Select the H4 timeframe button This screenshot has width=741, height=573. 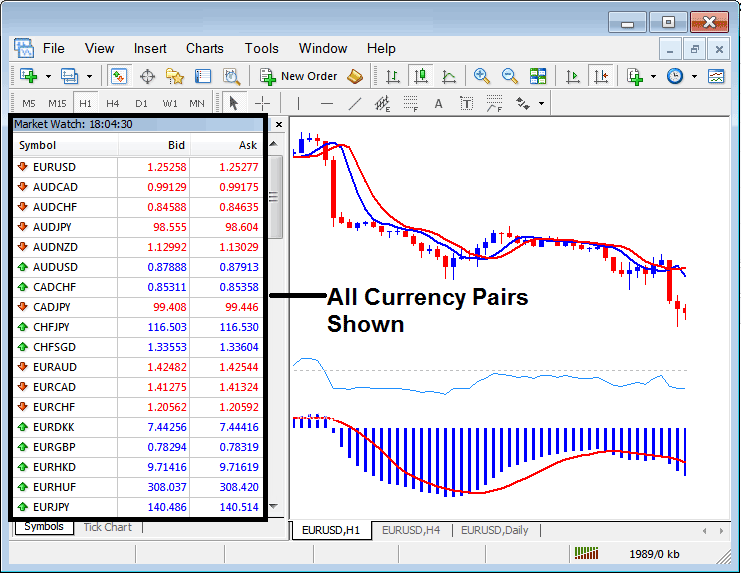tap(113, 103)
